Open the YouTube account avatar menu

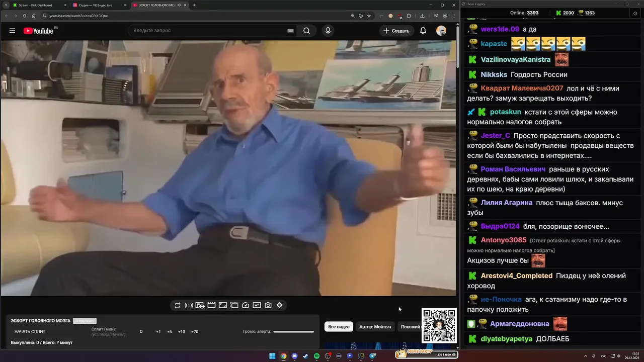[441, 31]
